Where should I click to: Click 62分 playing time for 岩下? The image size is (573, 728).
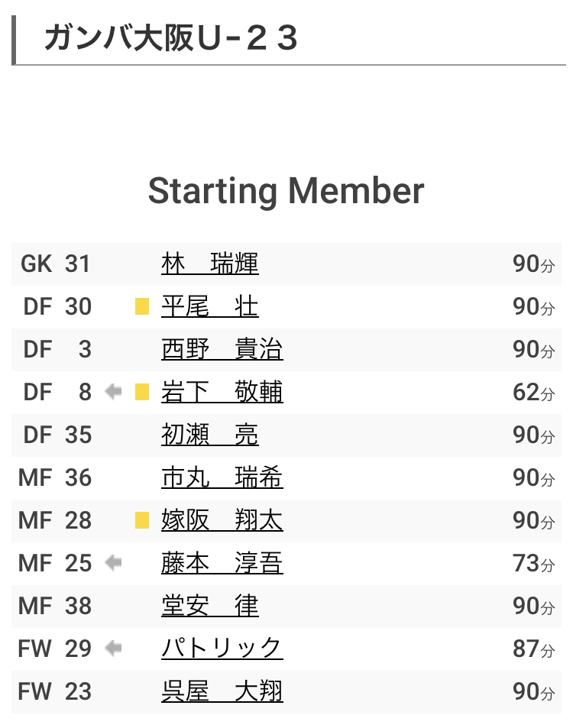pyautogui.click(x=533, y=393)
